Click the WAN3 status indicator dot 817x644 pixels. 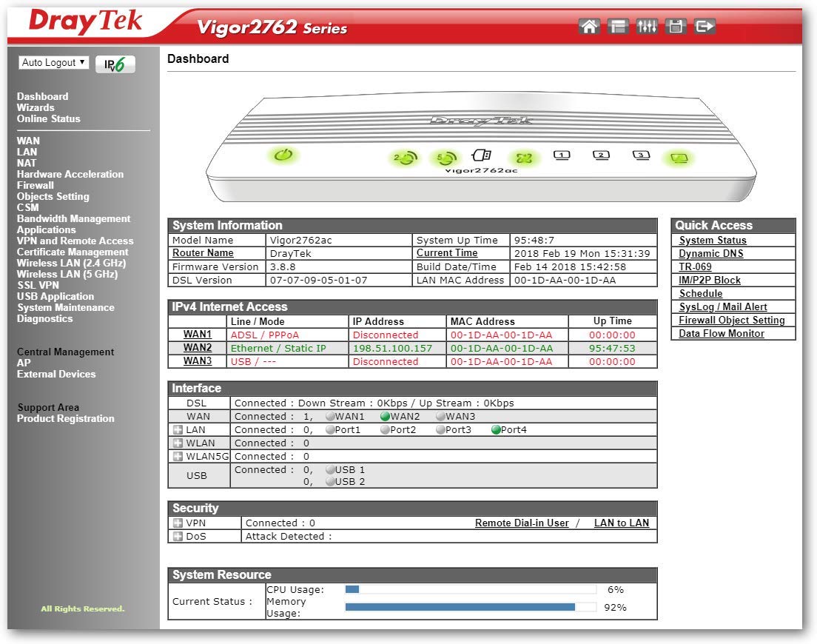click(x=440, y=416)
